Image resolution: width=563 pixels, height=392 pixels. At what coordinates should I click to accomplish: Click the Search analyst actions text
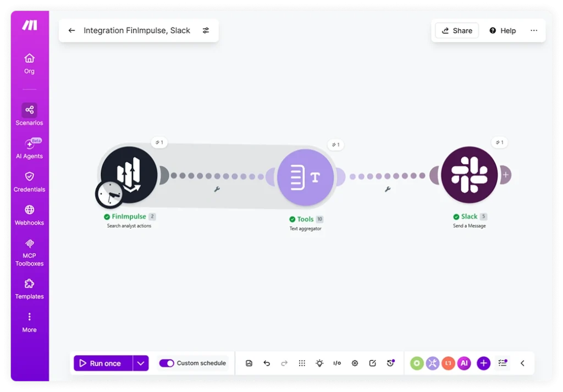pyautogui.click(x=129, y=226)
